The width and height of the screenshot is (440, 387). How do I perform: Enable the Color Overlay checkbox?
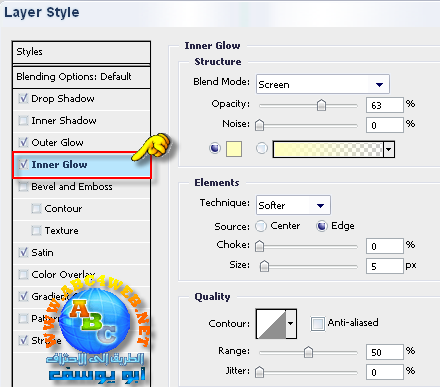pyautogui.click(x=23, y=275)
